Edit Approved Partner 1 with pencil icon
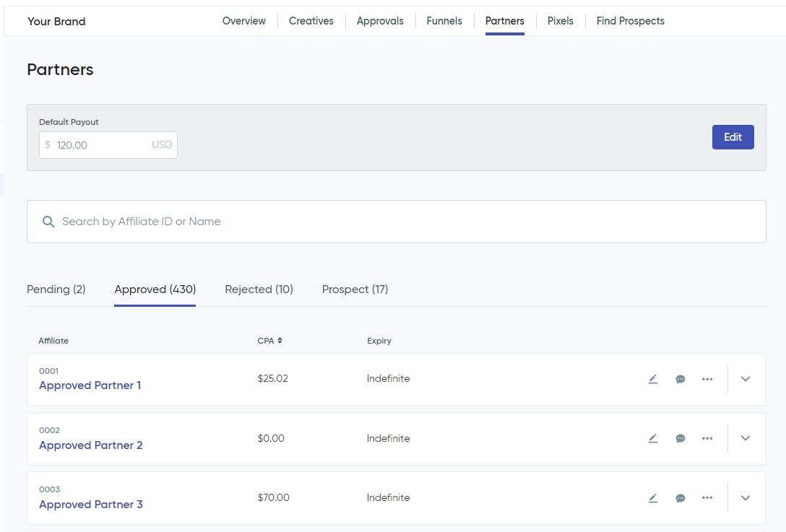Viewport: 786px width, 532px height. [x=652, y=379]
